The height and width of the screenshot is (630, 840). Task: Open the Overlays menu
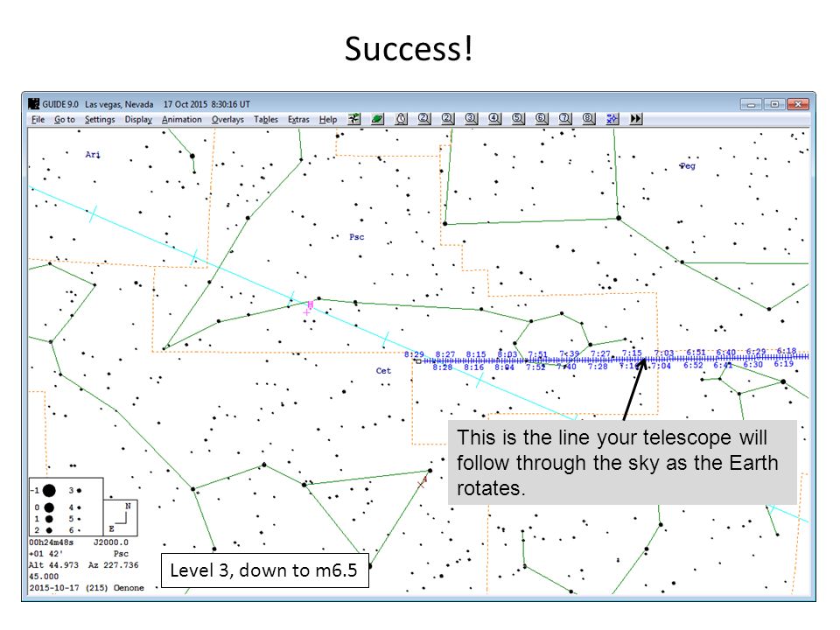pyautogui.click(x=227, y=120)
